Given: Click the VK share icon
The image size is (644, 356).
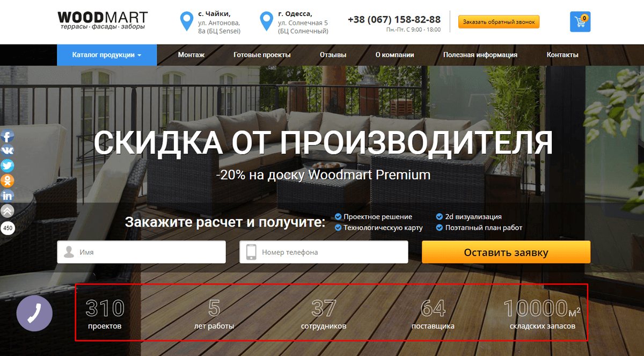Looking at the screenshot, I should coord(8,151).
